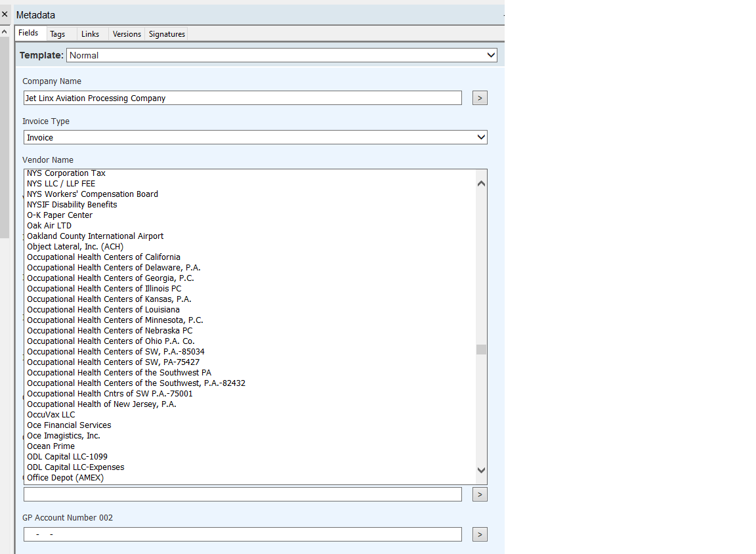Choose Office Depot (AMEX) from vendor list
Viewport: 756px width, 554px height.
(65, 478)
